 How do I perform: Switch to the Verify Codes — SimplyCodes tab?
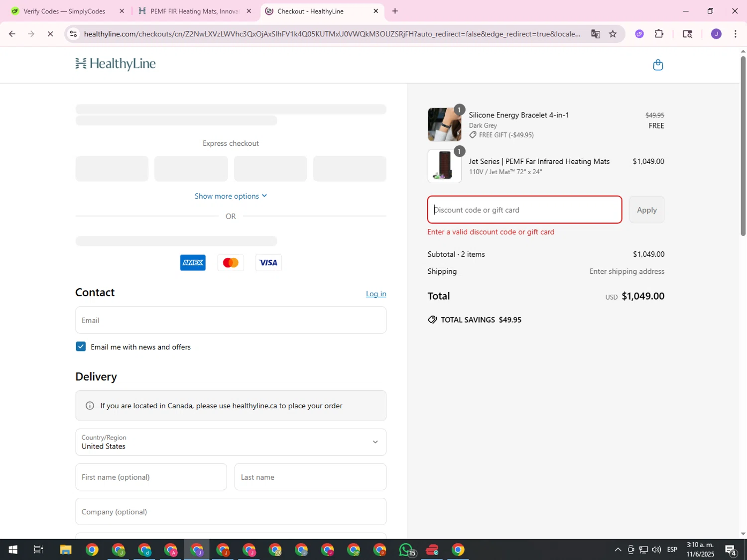point(64,11)
